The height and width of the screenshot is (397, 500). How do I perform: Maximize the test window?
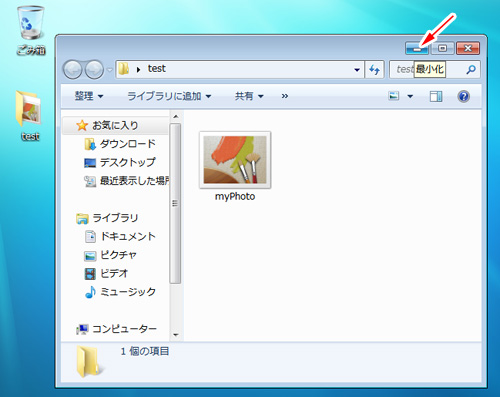[x=443, y=49]
